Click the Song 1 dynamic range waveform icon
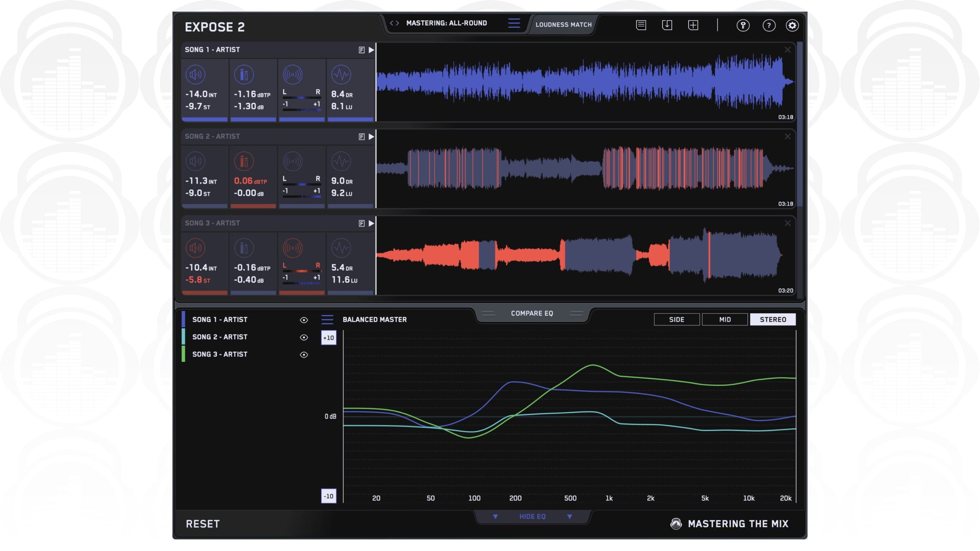 coord(341,74)
